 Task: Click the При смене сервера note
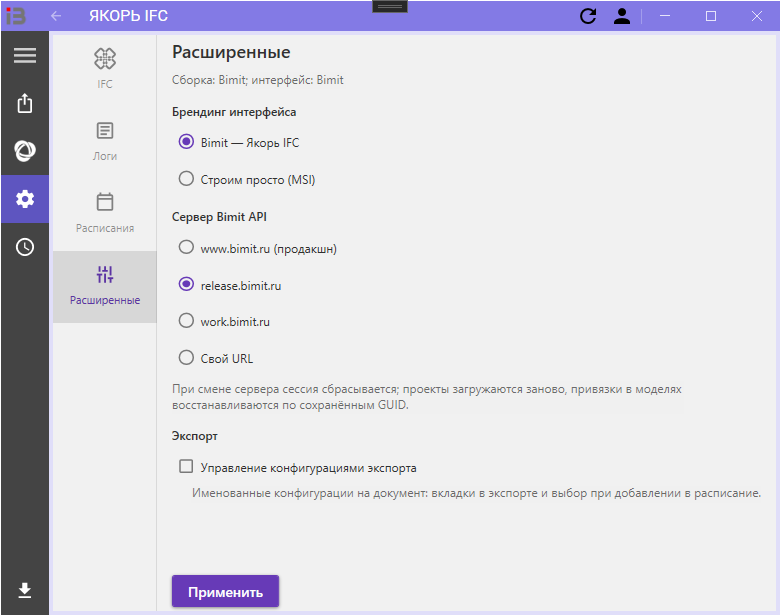click(427, 397)
